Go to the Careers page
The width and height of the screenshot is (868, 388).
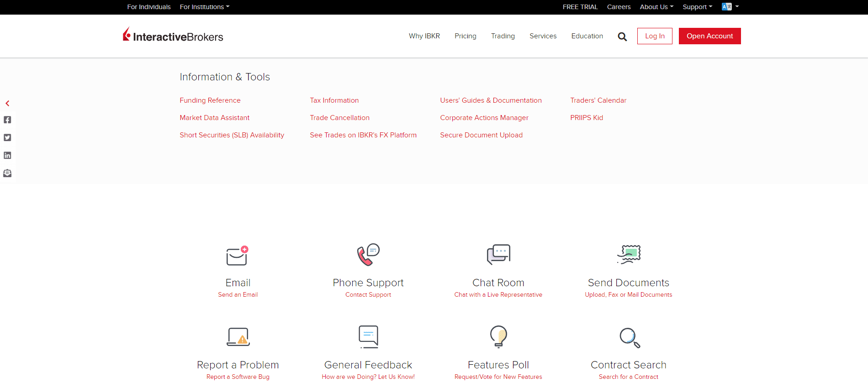[619, 7]
